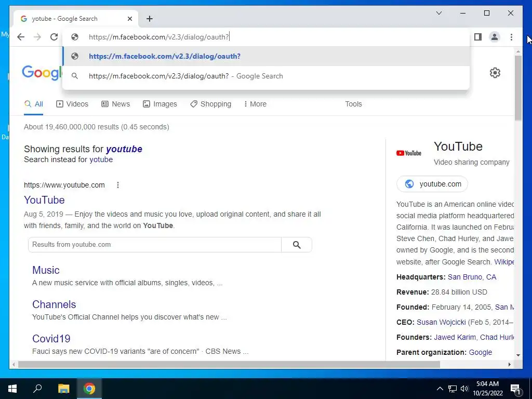Open the network status tray icon
This screenshot has height=399, width=532.
tap(453, 389)
